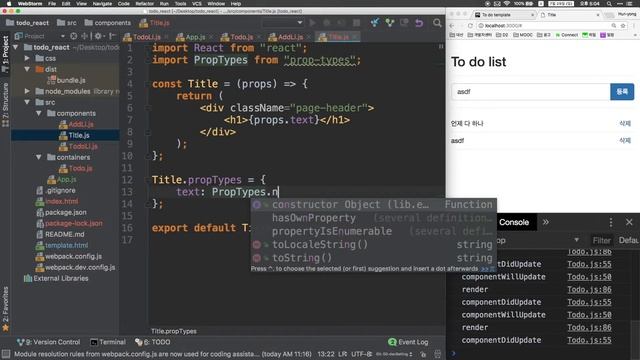The image size is (640, 360).
Task: Switch to the Todo.js editor tab
Action: 241,37
